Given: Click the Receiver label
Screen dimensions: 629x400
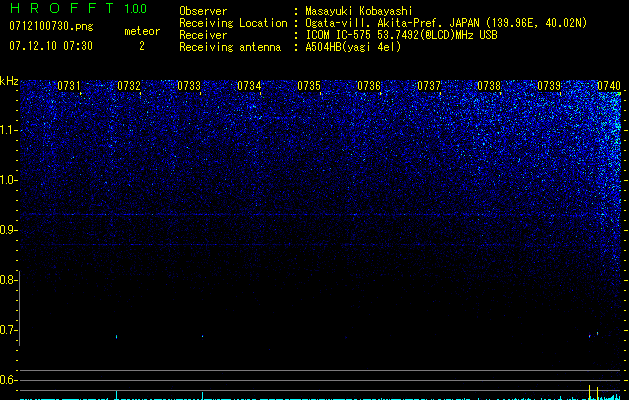Looking at the screenshot, I should pos(203,35).
